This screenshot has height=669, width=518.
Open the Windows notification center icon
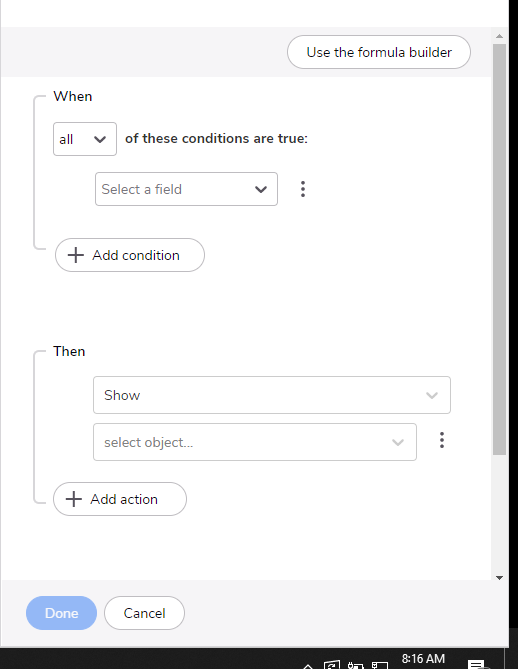(477, 664)
